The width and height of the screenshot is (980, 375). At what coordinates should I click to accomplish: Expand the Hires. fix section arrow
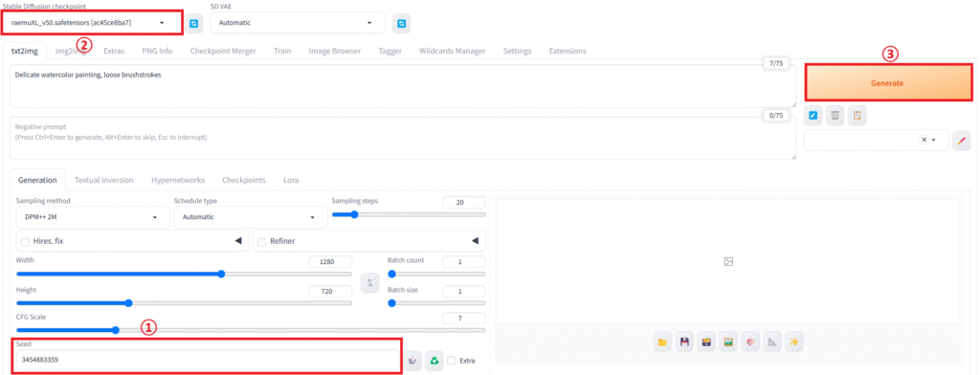coord(238,241)
